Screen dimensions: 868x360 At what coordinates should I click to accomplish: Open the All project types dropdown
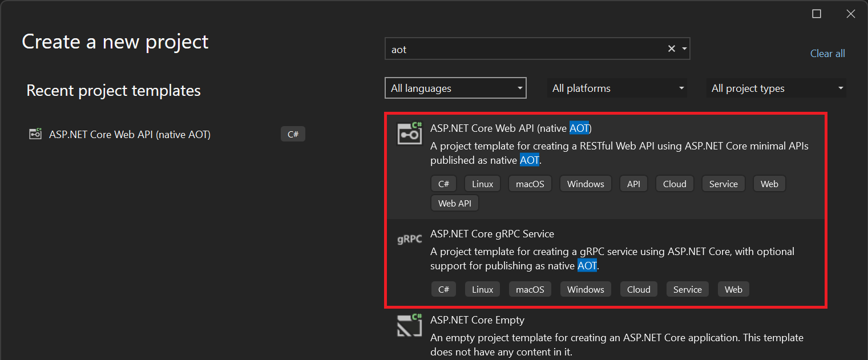[776, 88]
